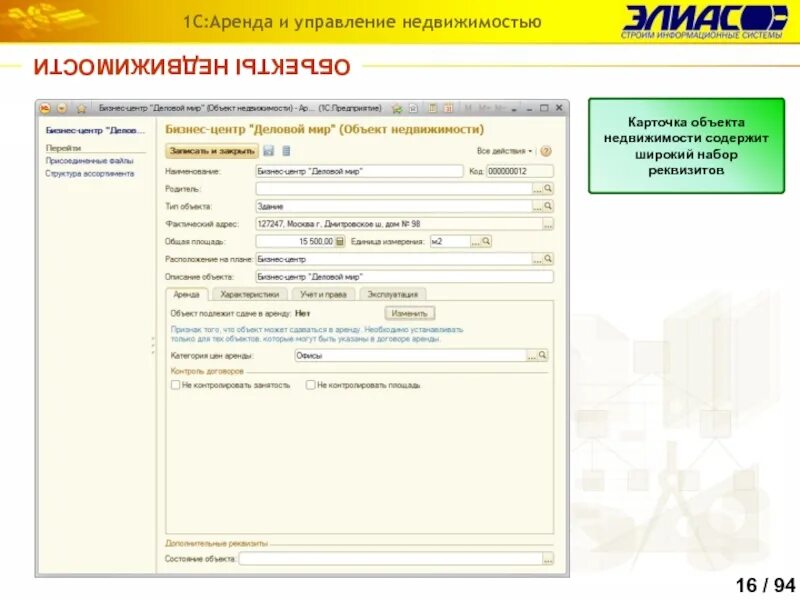The width and height of the screenshot is (800, 600).
Task: Switch to the Эксплуатация tab
Action: coord(393,294)
